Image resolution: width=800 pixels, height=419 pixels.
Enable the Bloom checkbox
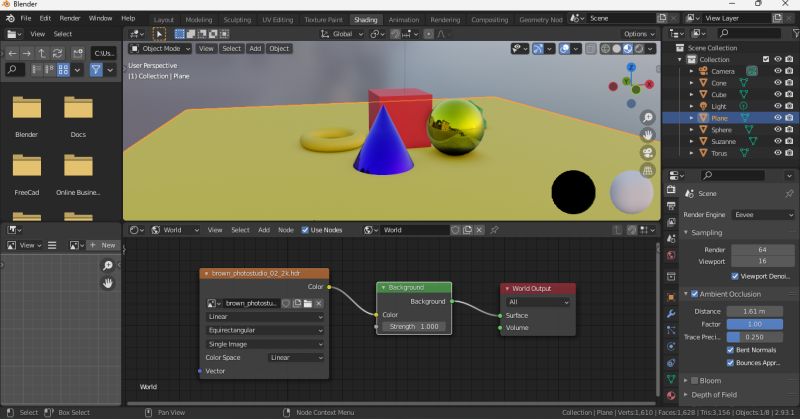pyautogui.click(x=694, y=381)
